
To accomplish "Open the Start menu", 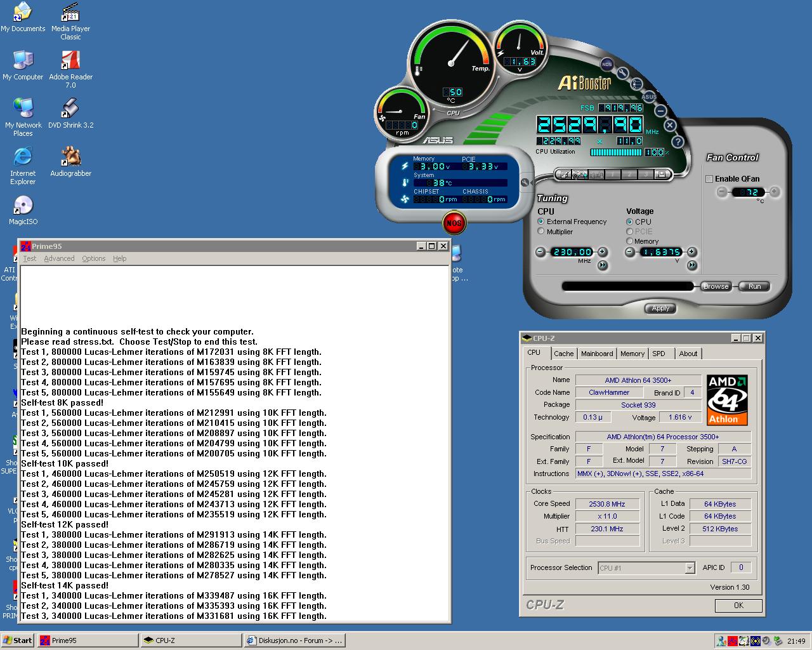I will 18,640.
